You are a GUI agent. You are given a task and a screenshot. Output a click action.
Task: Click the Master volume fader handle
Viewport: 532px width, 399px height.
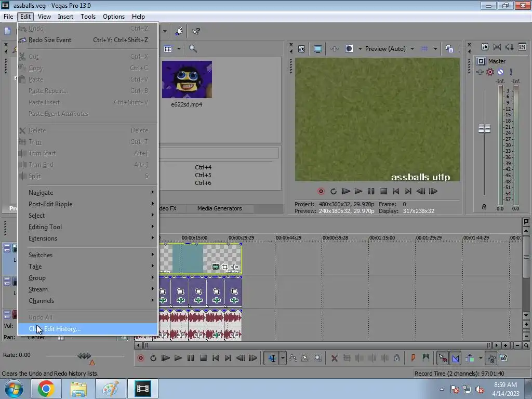[484, 129]
